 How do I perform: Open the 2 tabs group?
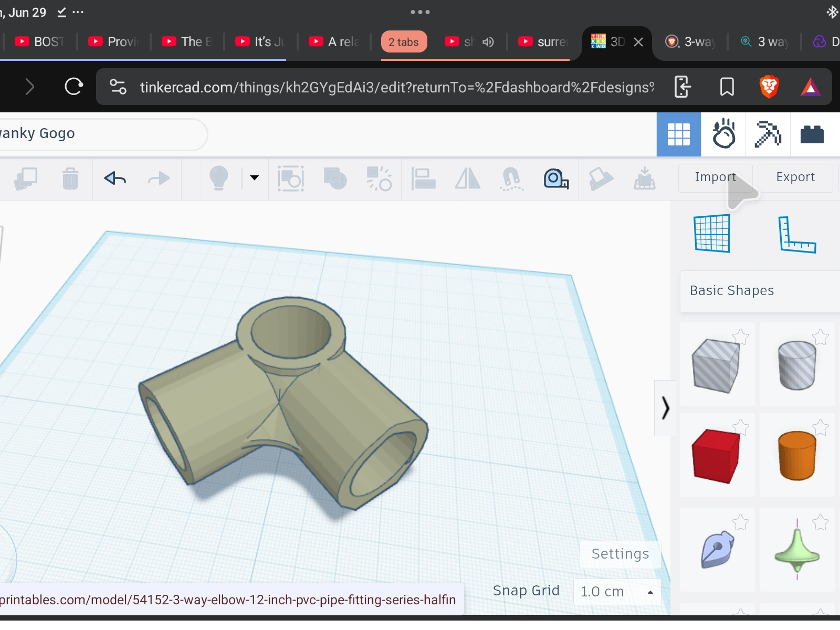pyautogui.click(x=404, y=42)
